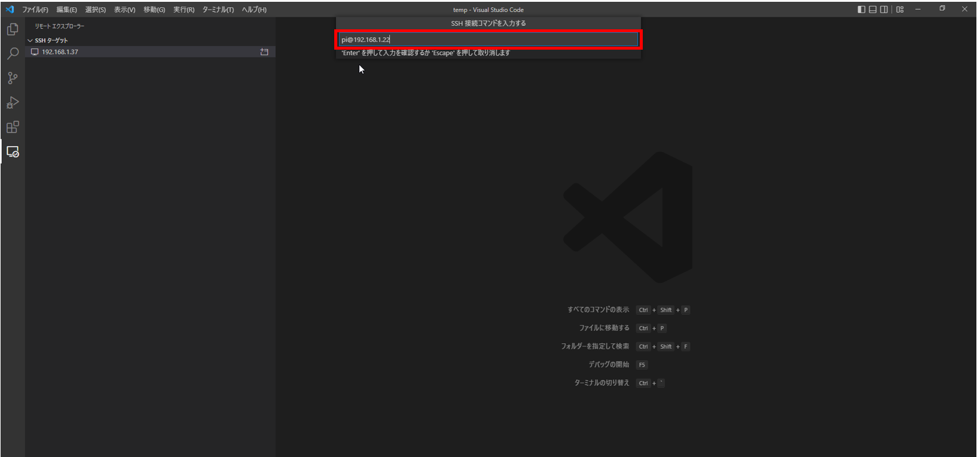Open the ターミナル(T) menu
Viewport: 980px width, 457px height.
[x=218, y=10]
